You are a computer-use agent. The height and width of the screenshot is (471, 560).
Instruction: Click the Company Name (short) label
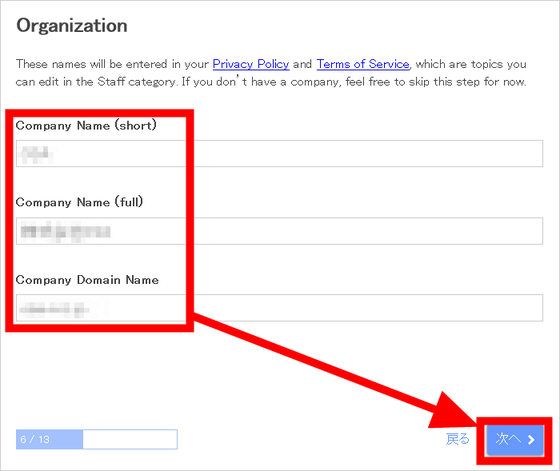[86, 125]
